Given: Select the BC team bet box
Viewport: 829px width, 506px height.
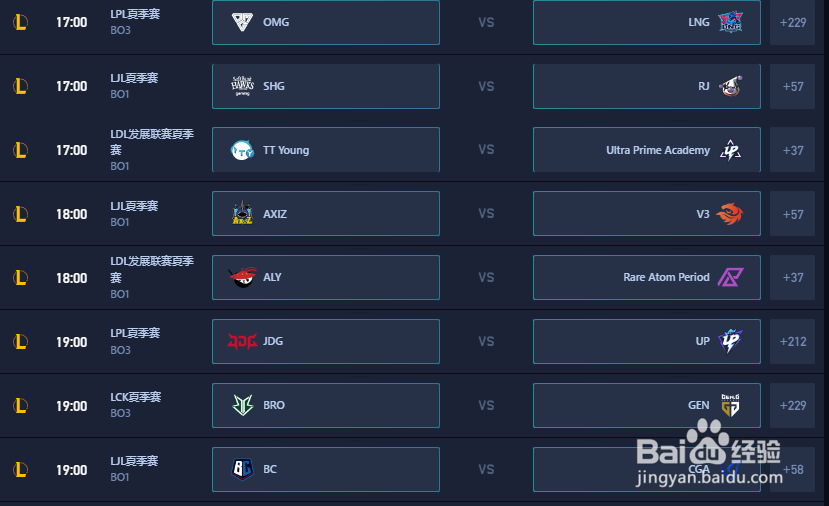Looking at the screenshot, I should 326,470.
